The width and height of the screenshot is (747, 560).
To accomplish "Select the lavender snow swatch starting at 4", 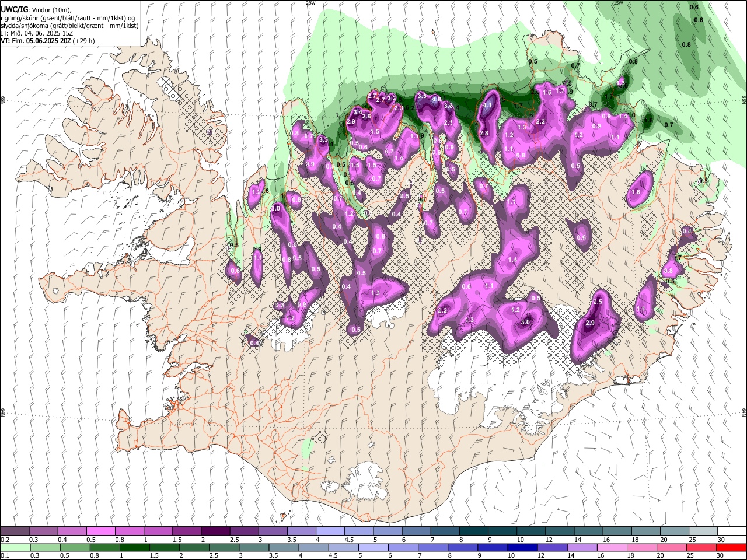I will pyautogui.click(x=330, y=531).
